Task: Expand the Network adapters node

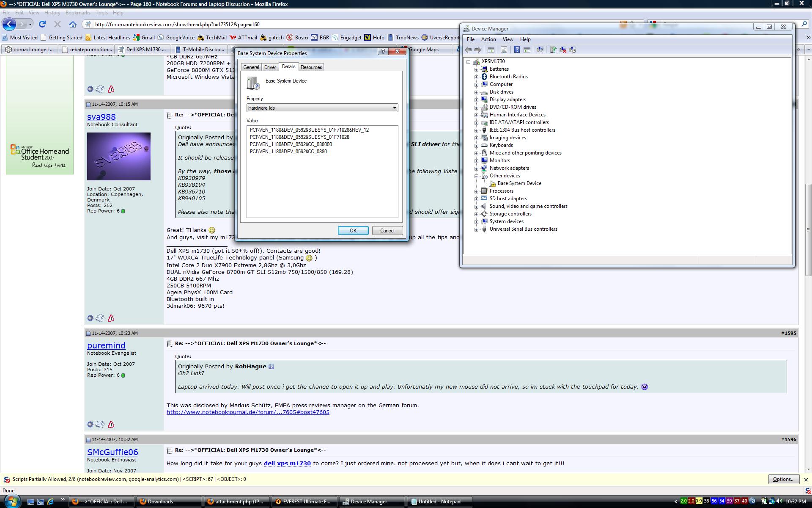Action: coord(477,168)
